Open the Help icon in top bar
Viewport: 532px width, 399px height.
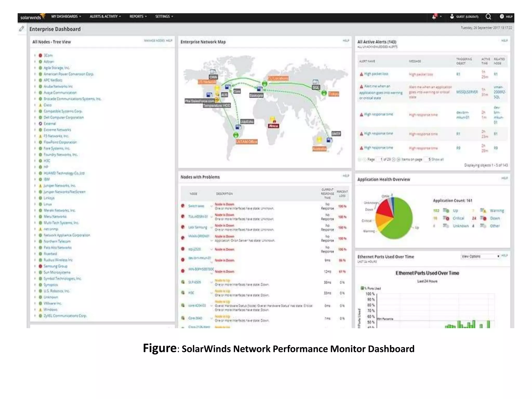pyautogui.click(x=502, y=16)
